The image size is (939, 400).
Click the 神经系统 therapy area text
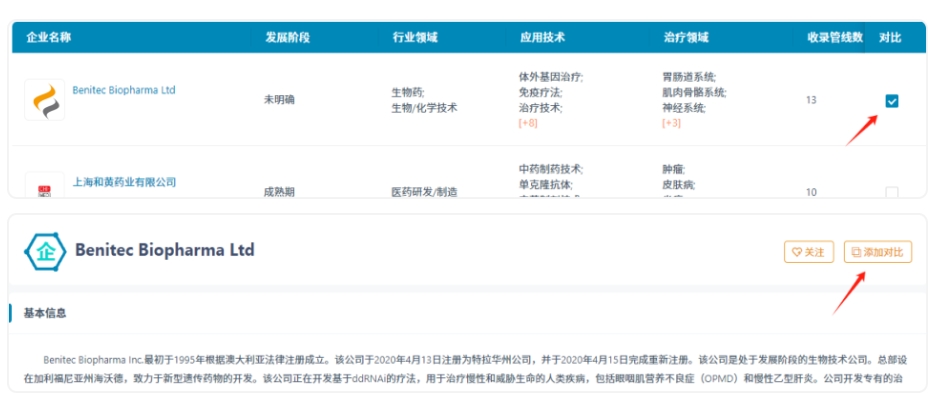[x=683, y=108]
